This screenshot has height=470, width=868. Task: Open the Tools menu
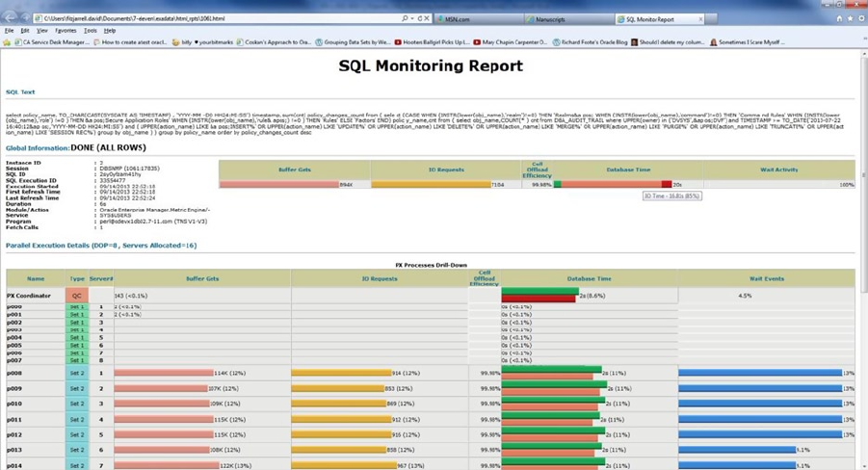pos(91,31)
